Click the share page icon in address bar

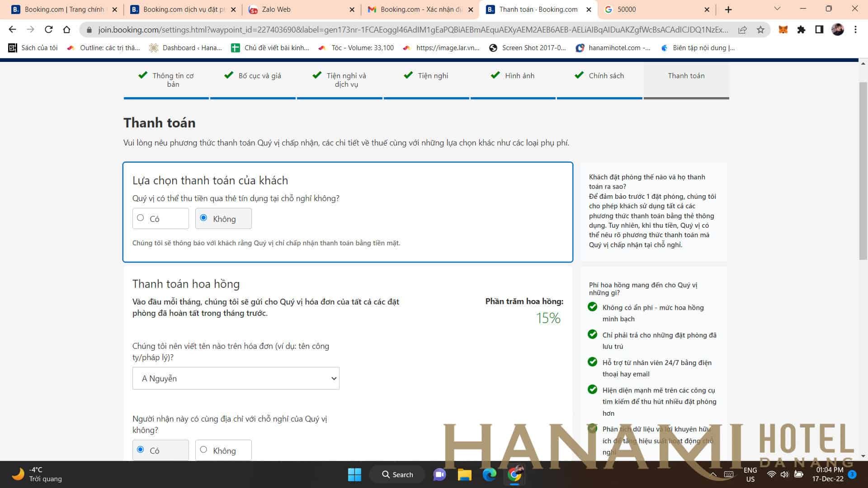pyautogui.click(x=742, y=30)
